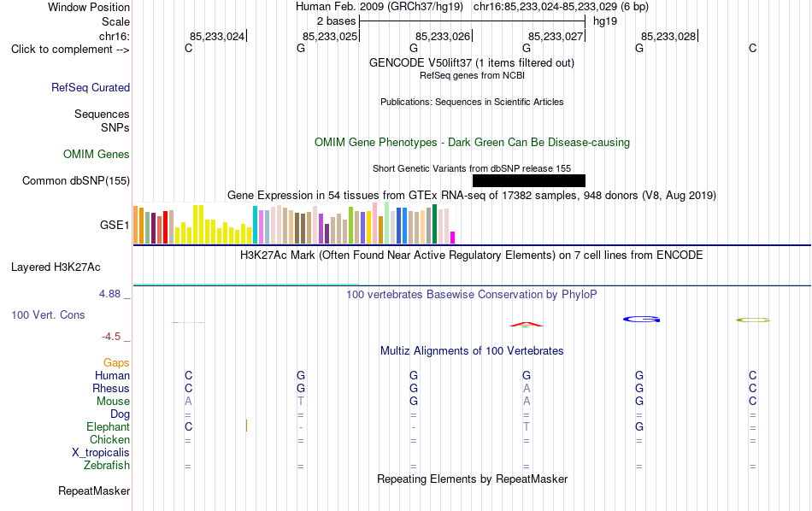This screenshot has width=812, height=511.
Task: Click the GENCODE V50lift37 track title
Action: click(x=471, y=63)
